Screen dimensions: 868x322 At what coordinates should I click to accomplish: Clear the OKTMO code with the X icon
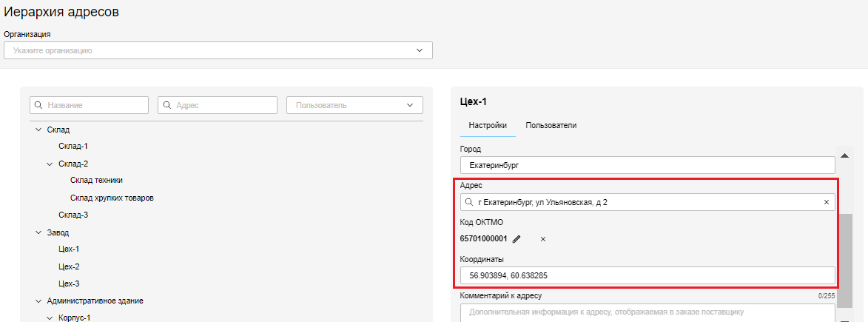(x=542, y=239)
